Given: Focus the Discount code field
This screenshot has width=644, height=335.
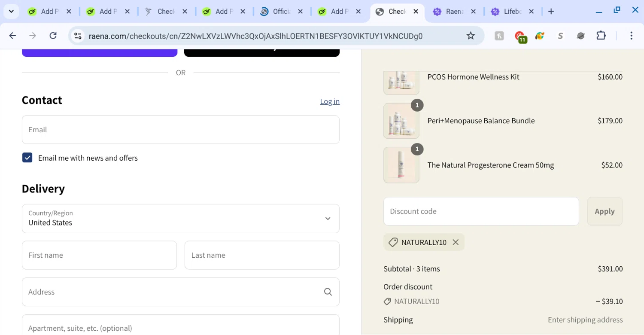Looking at the screenshot, I should click(481, 211).
